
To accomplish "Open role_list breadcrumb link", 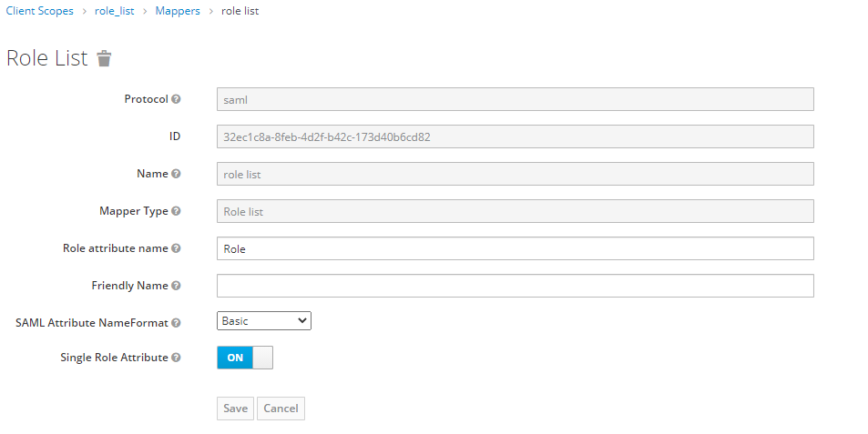I will pos(115,11).
